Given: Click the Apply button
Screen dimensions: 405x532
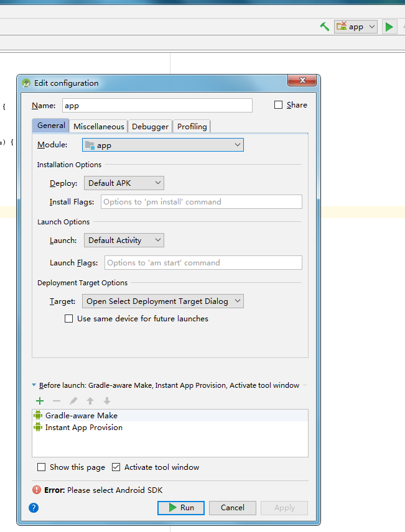Looking at the screenshot, I should coord(284,508).
